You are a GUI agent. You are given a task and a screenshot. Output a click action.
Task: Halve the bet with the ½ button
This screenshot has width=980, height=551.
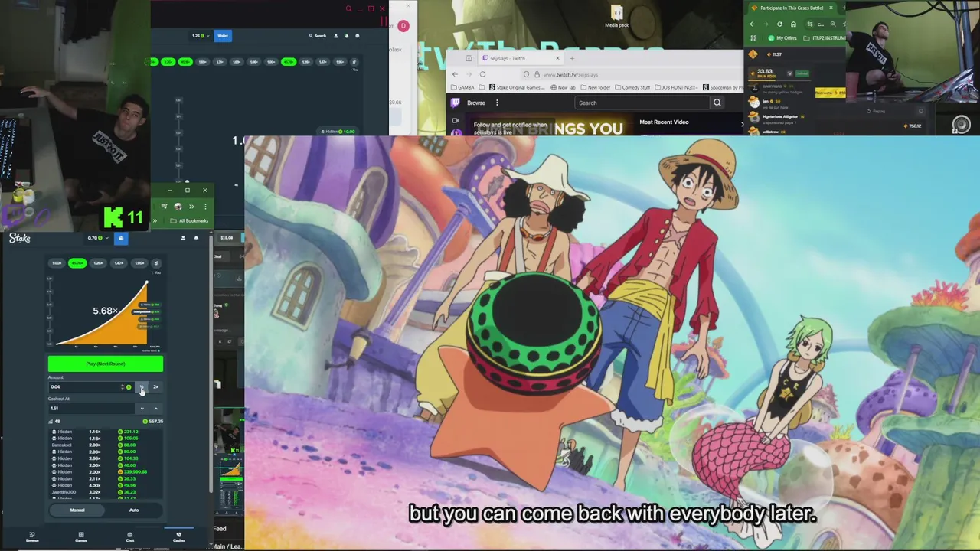pyautogui.click(x=142, y=387)
